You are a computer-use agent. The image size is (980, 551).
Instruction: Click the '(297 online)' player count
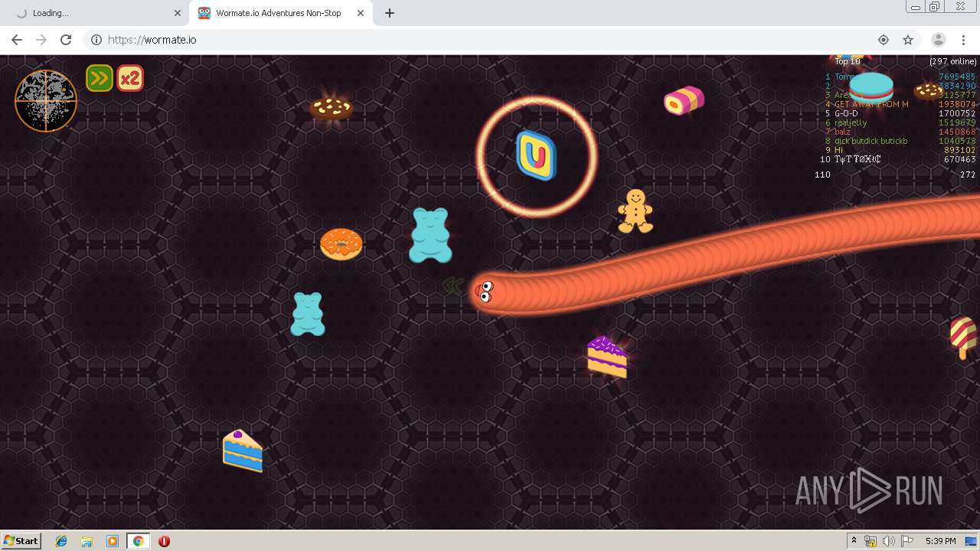(x=953, y=61)
